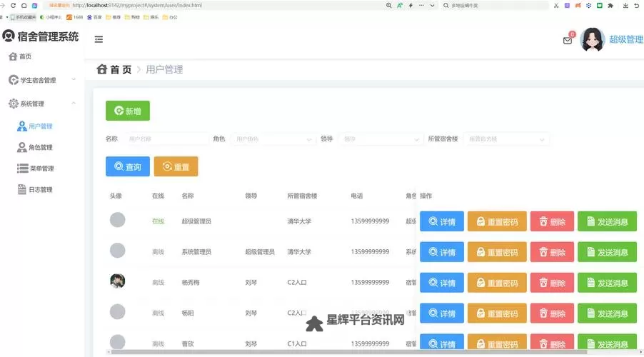Click the orange 重置 button
Viewport: 644px width, 357px height.
(x=176, y=166)
